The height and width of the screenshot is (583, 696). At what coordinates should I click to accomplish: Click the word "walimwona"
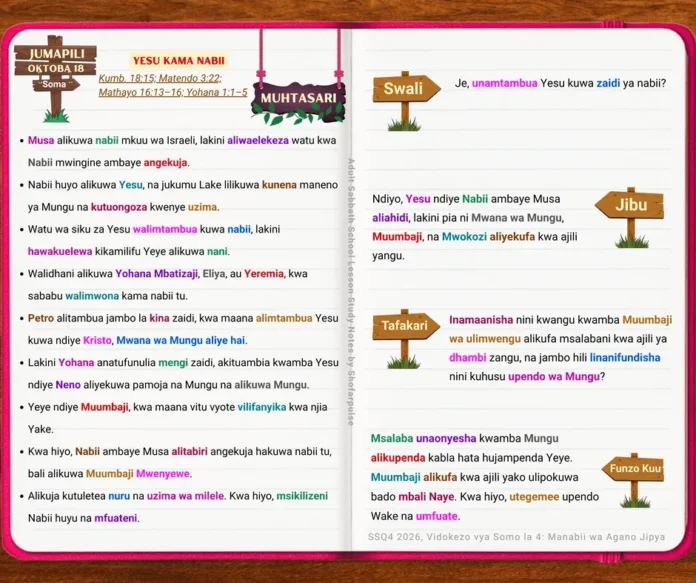coord(92,296)
